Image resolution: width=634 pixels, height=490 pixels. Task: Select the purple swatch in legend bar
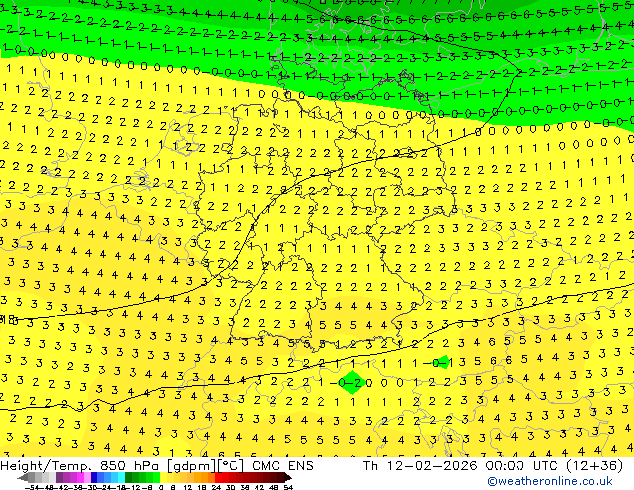59,478
